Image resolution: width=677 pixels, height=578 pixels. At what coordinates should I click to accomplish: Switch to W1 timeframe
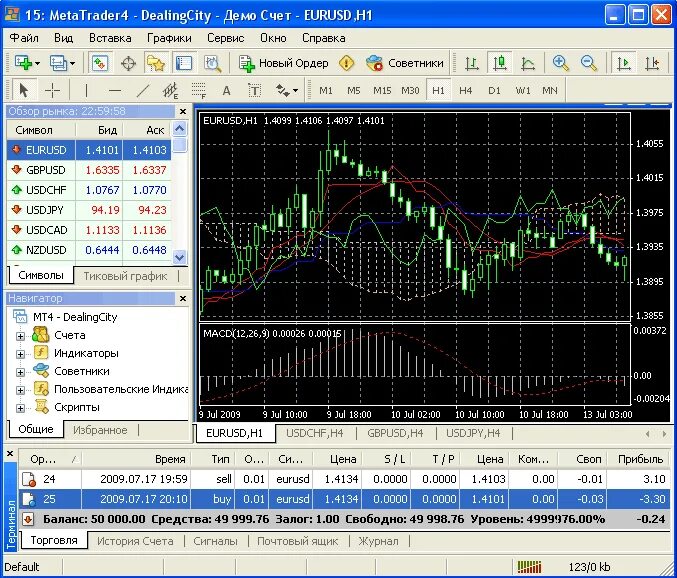click(522, 90)
